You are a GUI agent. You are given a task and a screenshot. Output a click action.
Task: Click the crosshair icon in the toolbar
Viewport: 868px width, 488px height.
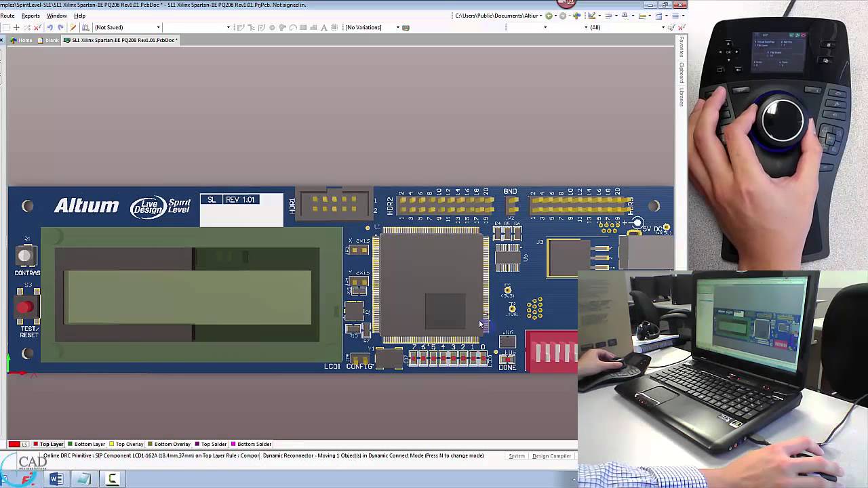click(x=16, y=27)
